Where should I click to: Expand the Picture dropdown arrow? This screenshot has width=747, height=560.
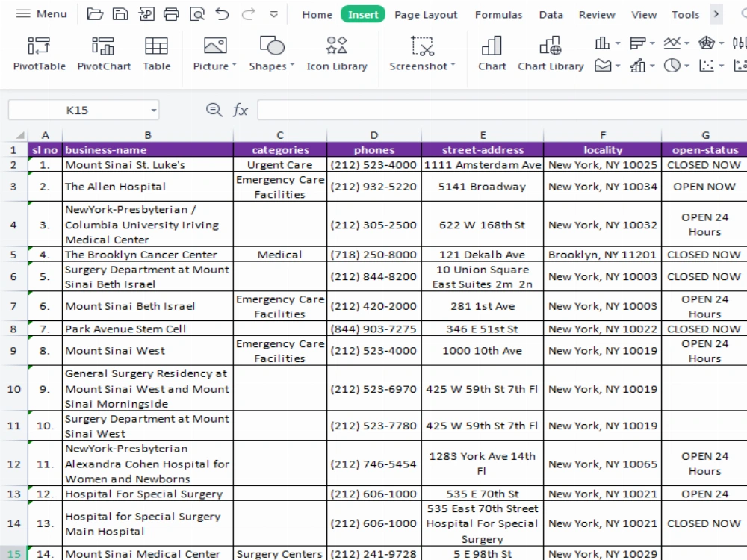[x=234, y=65]
